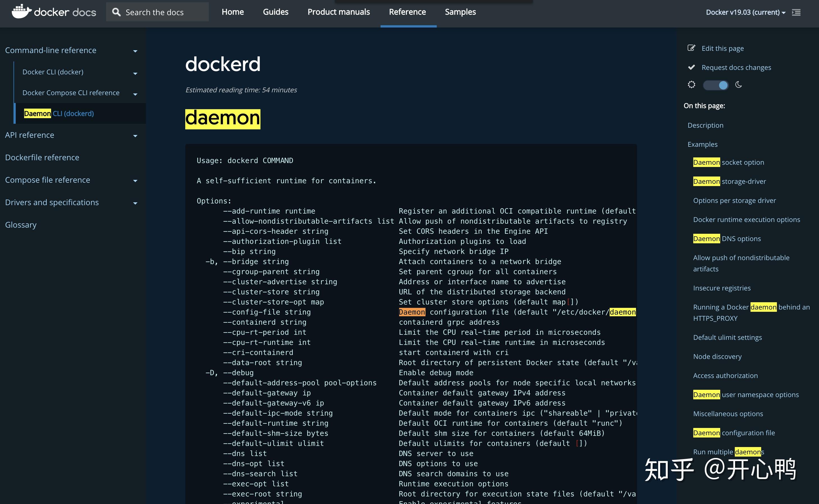Click the docker docs wordmark
The height and width of the screenshot is (504, 819).
pyautogui.click(x=65, y=12)
